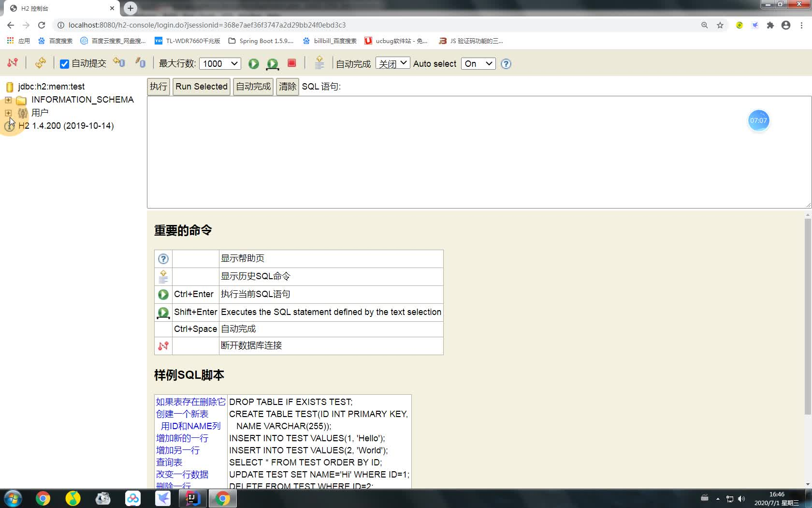Click history icon in commands table
This screenshot has height=508, width=812.
click(163, 277)
